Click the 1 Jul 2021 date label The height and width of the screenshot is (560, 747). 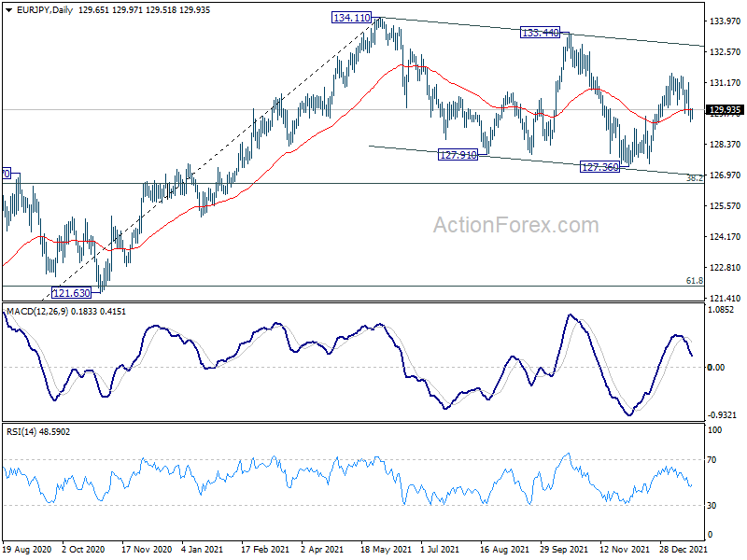point(440,549)
